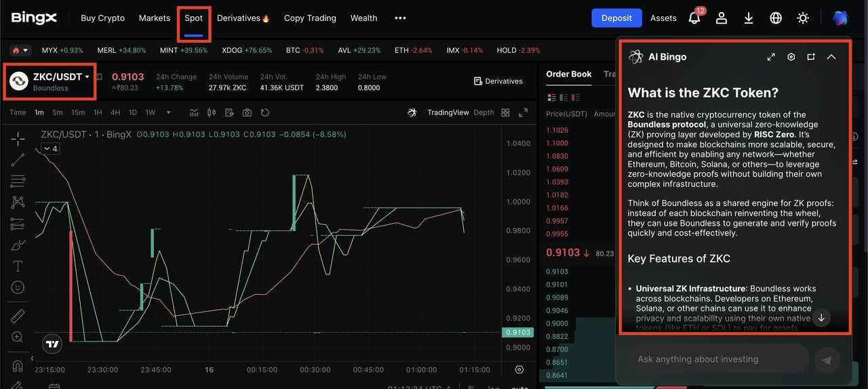Select the ruler measure tool
Image resolution: width=868 pixels, height=389 pixels.
pos(18,316)
